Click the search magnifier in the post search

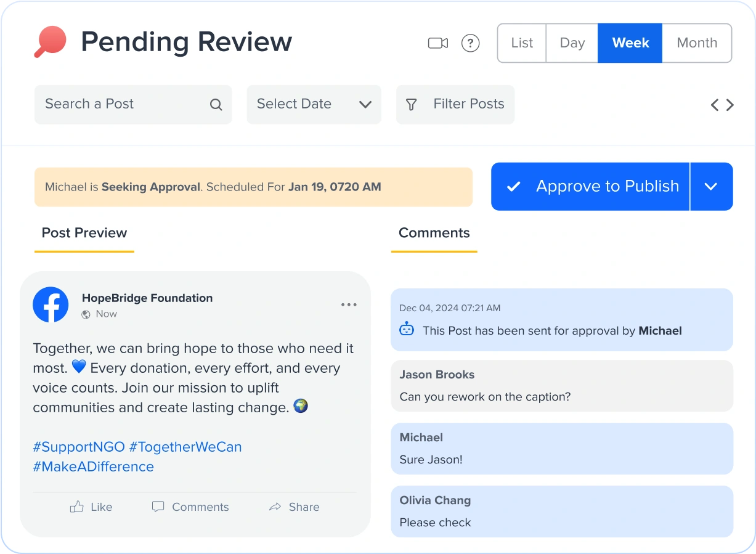pyautogui.click(x=215, y=105)
